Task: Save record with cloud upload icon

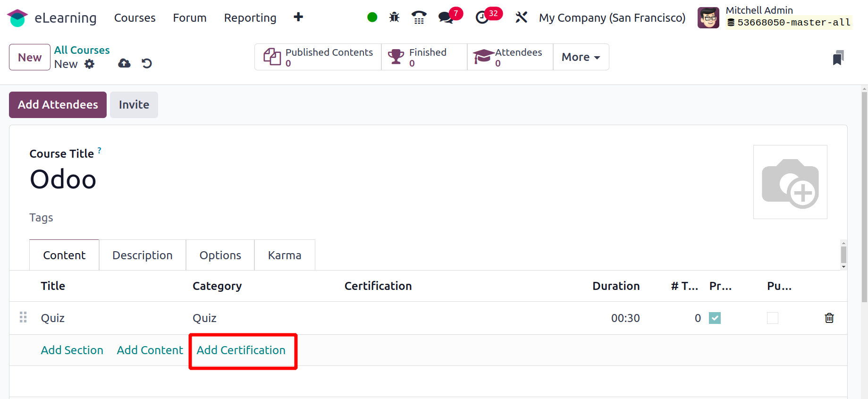Action: (124, 63)
